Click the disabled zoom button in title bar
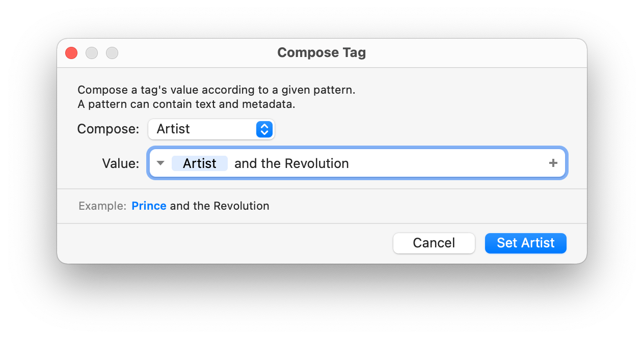Viewport: 644px width, 339px height. [x=112, y=53]
